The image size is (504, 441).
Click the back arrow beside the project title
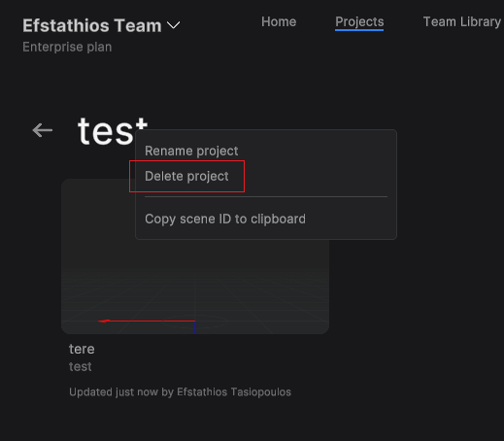(x=43, y=130)
